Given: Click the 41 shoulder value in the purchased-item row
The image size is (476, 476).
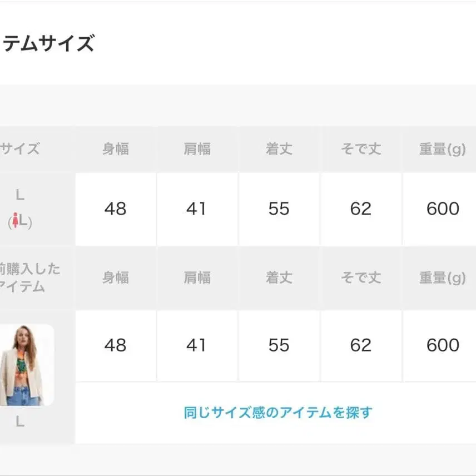Looking at the screenshot, I should [x=197, y=345].
